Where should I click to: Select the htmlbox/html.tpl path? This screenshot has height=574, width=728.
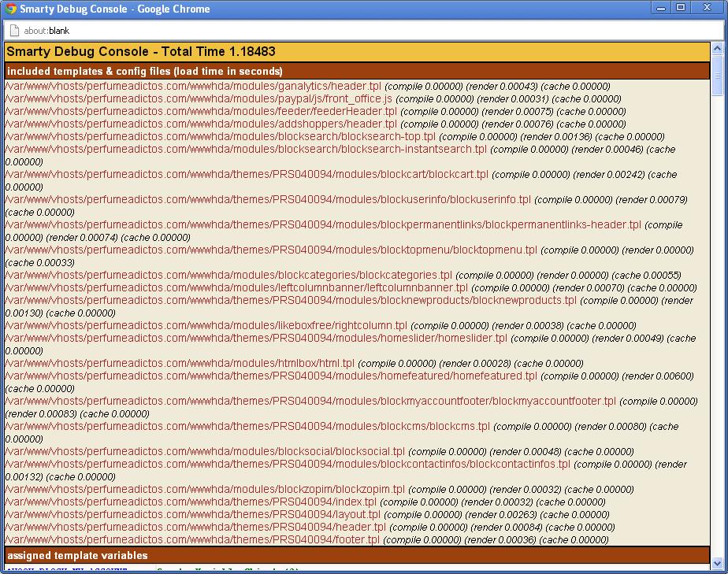(179, 363)
